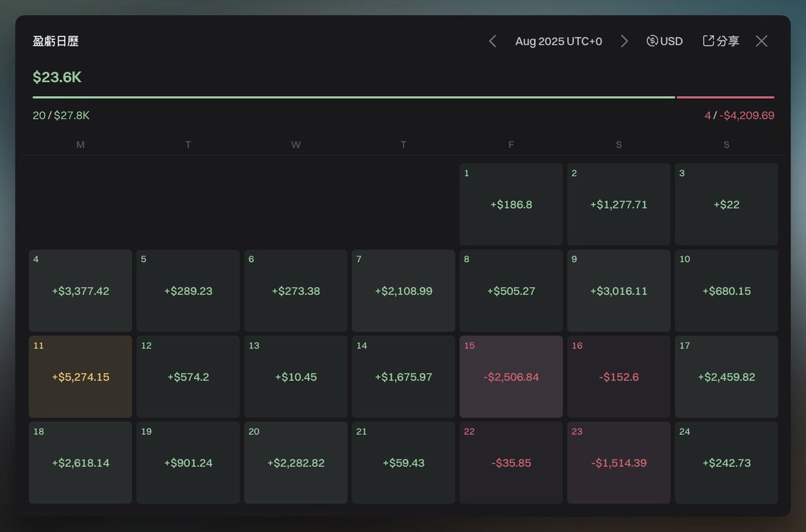Go to previous month with left chevron
The width and height of the screenshot is (806, 532).
(492, 42)
